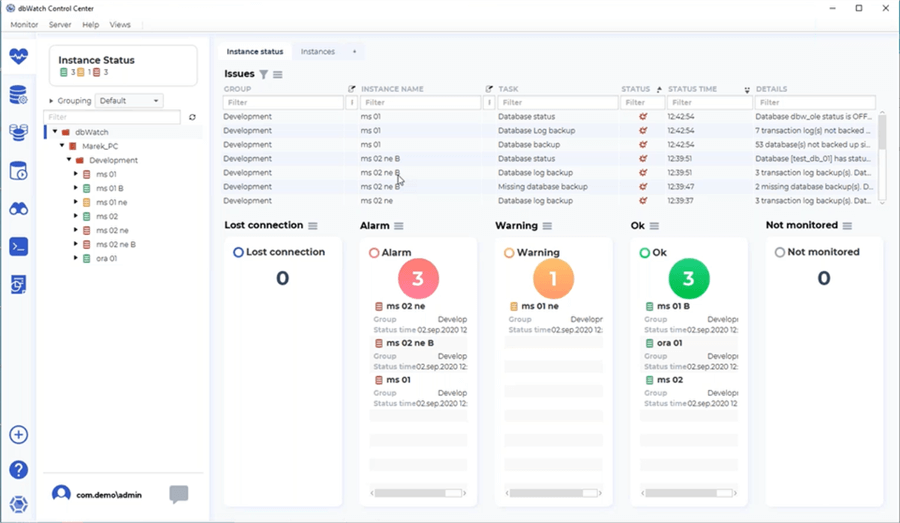The height and width of the screenshot is (523, 900).
Task: Open the help question mark icon
Action: tap(18, 470)
